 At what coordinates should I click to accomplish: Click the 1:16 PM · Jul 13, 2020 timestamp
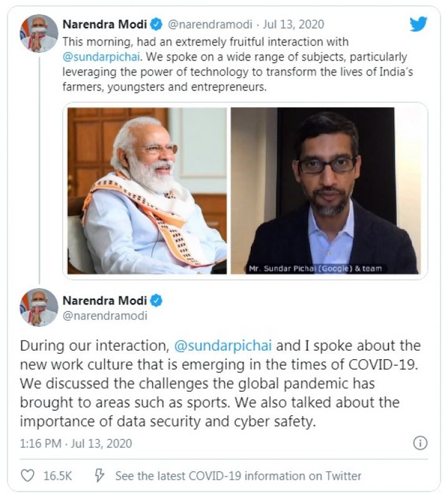coord(75,443)
